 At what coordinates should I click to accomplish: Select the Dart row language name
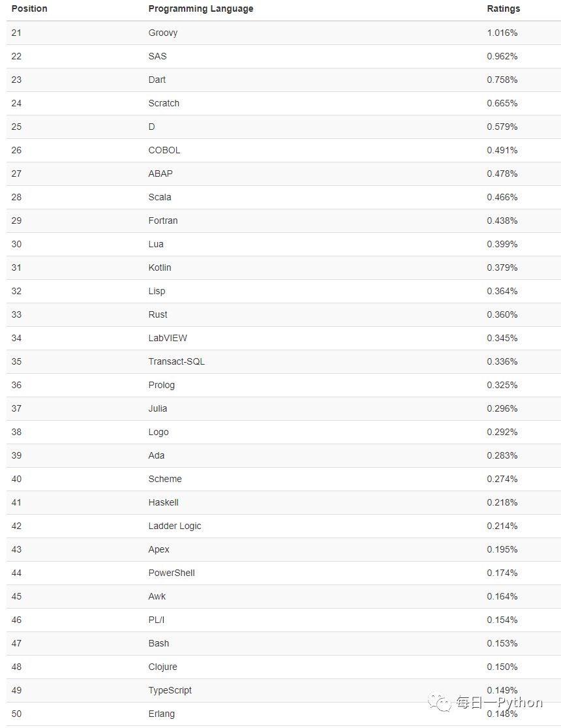(x=157, y=80)
